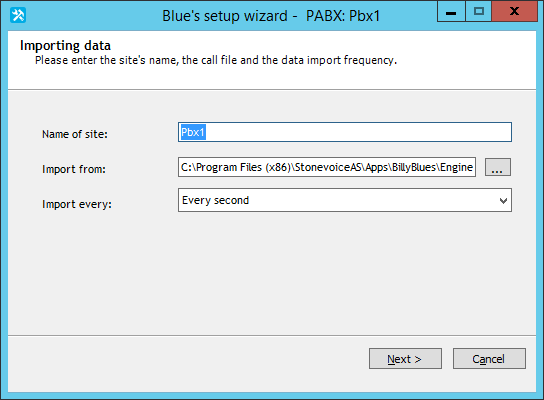The width and height of the screenshot is (544, 400).
Task: Focus the Name of site text field
Action: (x=345, y=132)
